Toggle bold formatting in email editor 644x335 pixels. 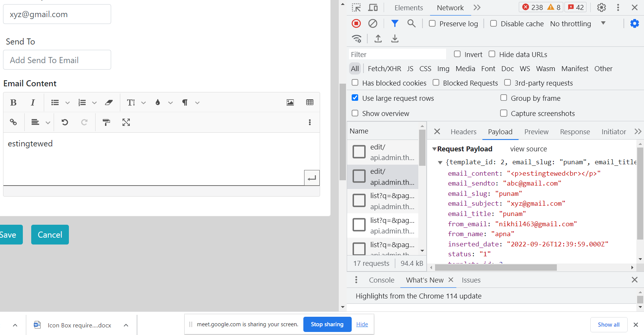[13, 102]
